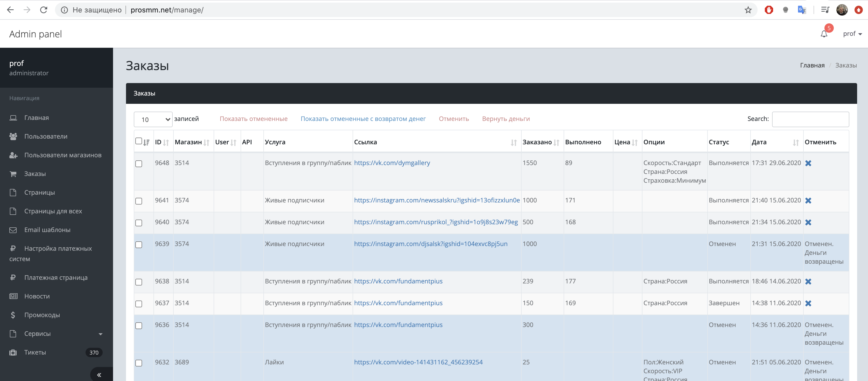This screenshot has height=381, width=868.
Task: Click the Заказано column sort arrows
Action: tap(556, 143)
